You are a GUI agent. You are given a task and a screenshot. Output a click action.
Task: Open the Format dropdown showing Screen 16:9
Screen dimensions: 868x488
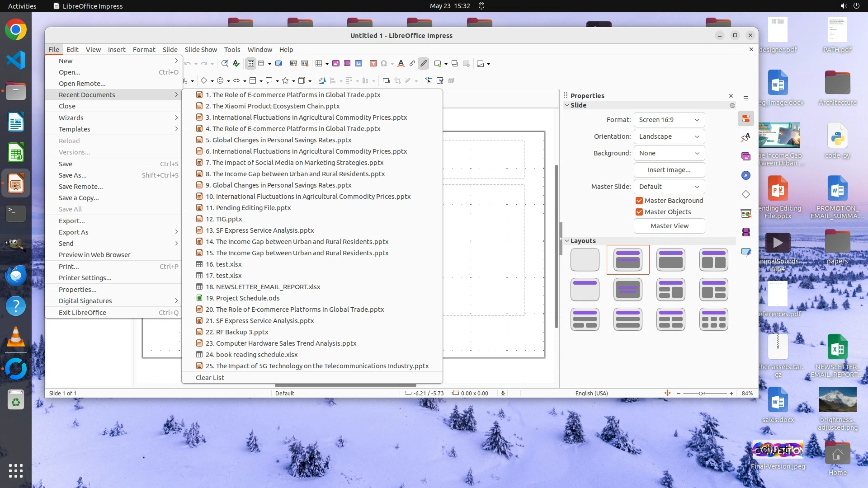click(x=669, y=120)
